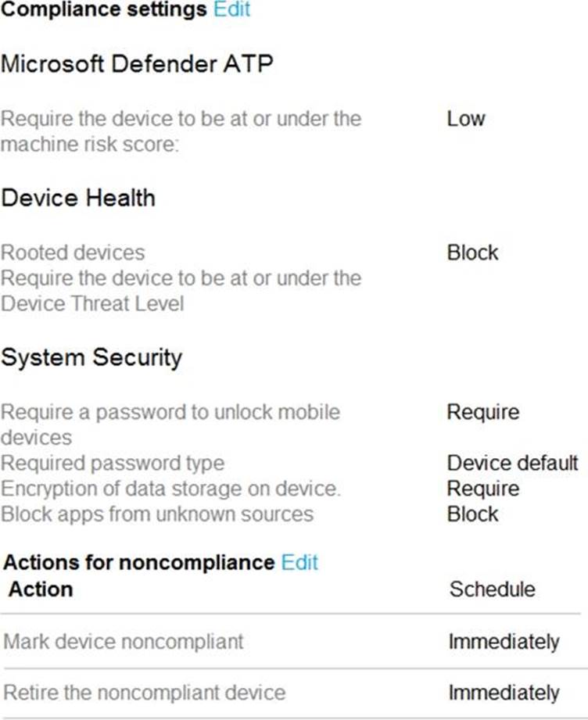Click Block value for Rooted devices
This screenshot has height=720, width=588.
pyautogui.click(x=472, y=253)
